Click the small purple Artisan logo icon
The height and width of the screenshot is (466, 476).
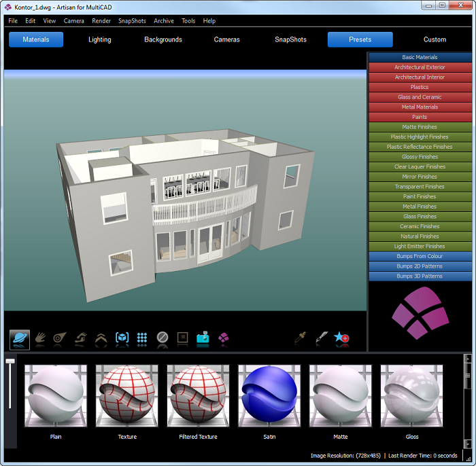coord(224,338)
